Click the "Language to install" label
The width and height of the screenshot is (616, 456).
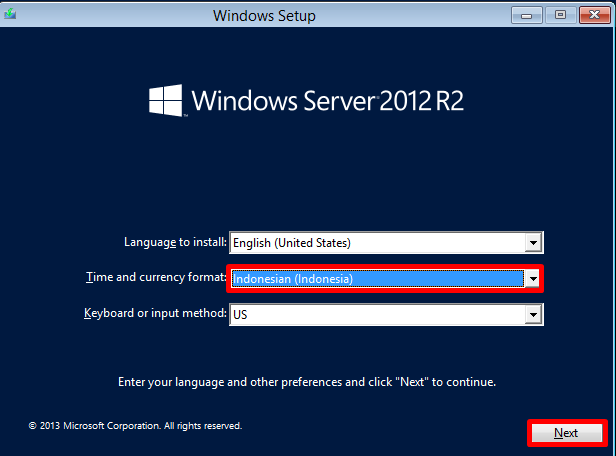click(x=175, y=242)
